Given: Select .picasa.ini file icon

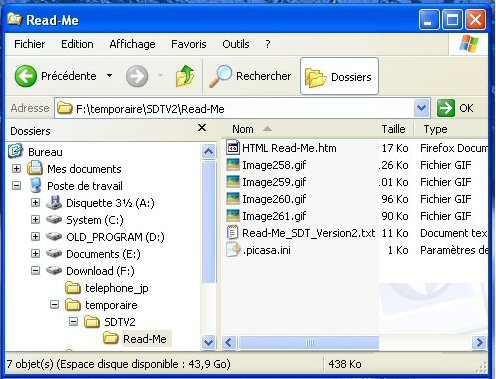Looking at the screenshot, I should tap(233, 249).
